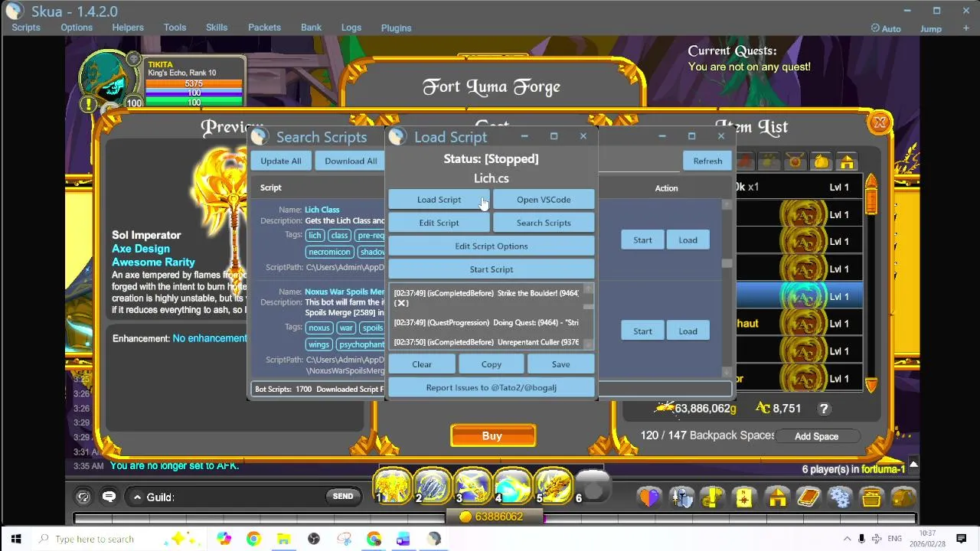Trigger skill slot 5 in the game hotbar
The height and width of the screenshot is (551, 980).
click(552, 487)
